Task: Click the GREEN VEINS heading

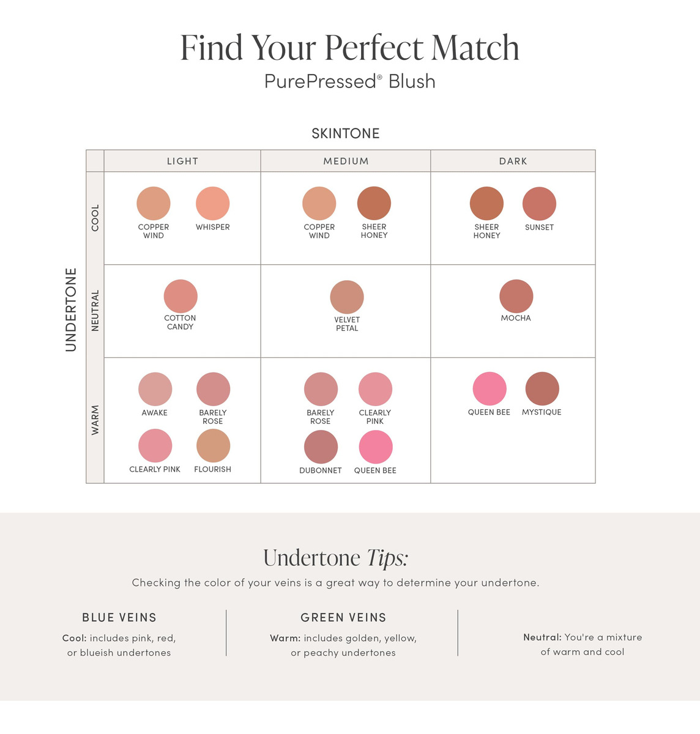Action: 343,618
